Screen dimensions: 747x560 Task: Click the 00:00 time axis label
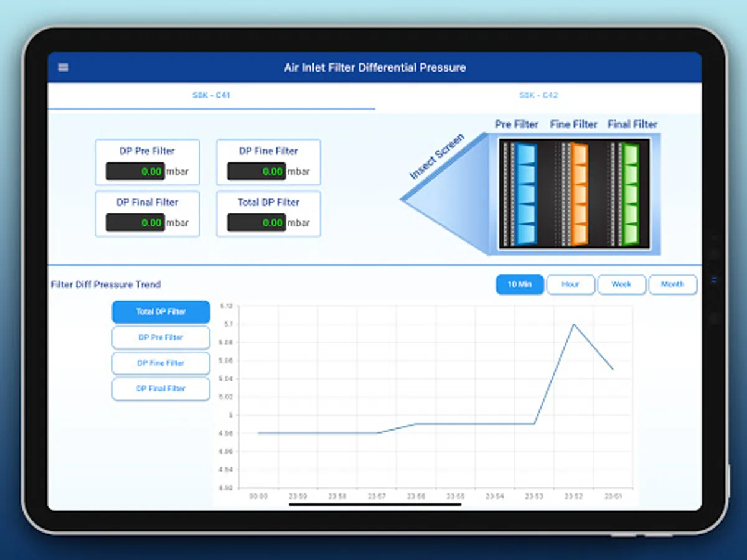[258, 497]
